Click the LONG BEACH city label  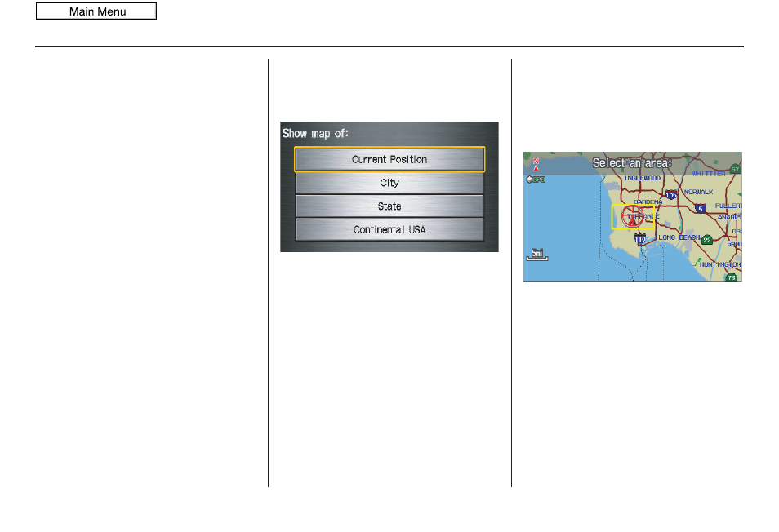click(679, 237)
